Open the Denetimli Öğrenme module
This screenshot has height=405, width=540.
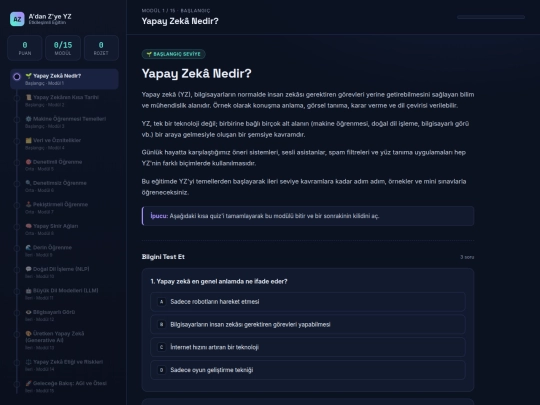[x=64, y=165]
